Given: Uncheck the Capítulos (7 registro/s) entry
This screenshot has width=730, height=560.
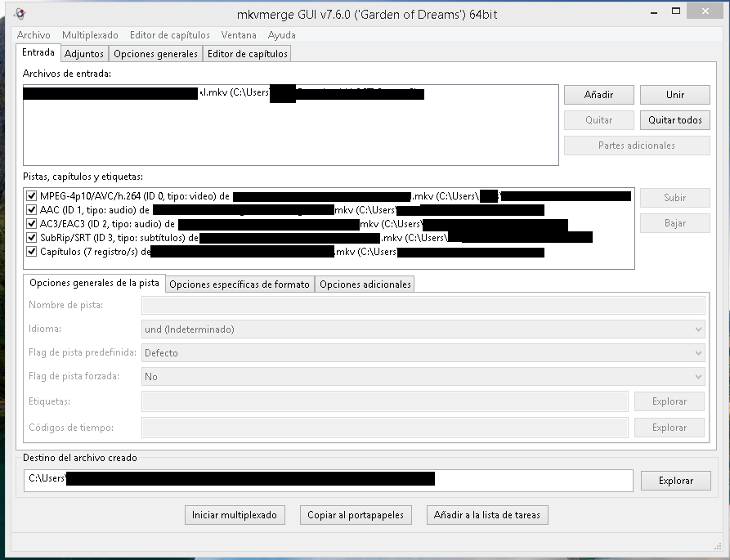Looking at the screenshot, I should click(x=31, y=251).
